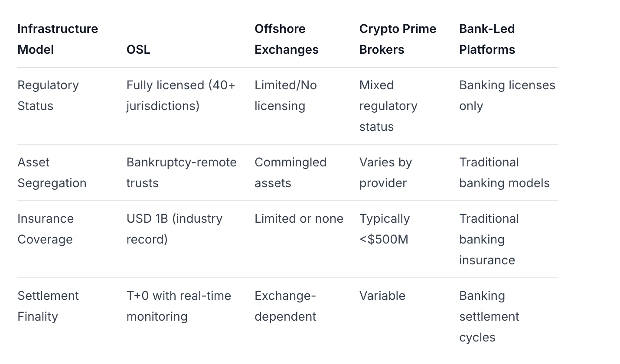The image size is (620, 364).
Task: Select the "Bankruptcy-remote trusts" cell
Action: (x=181, y=172)
